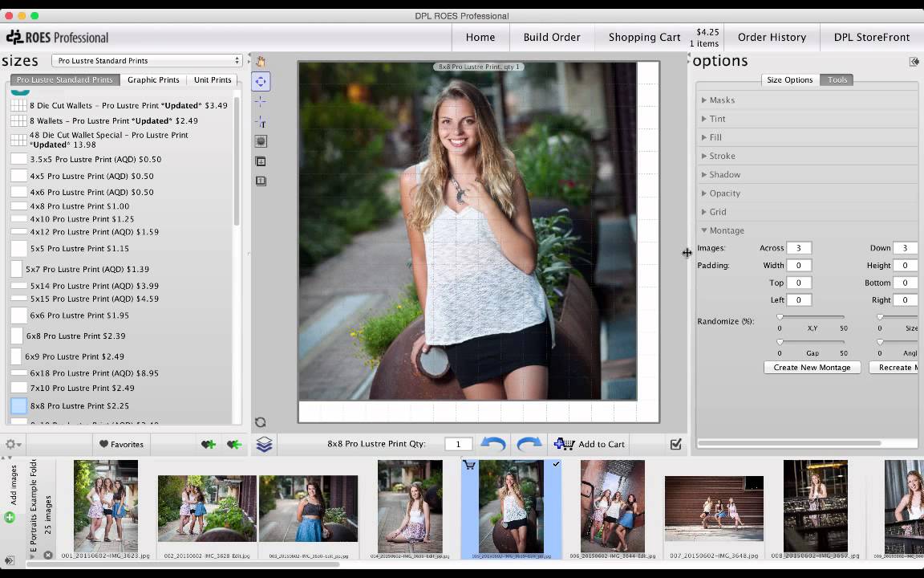Click the add-to-favorites heart with plus icon

[208, 444]
